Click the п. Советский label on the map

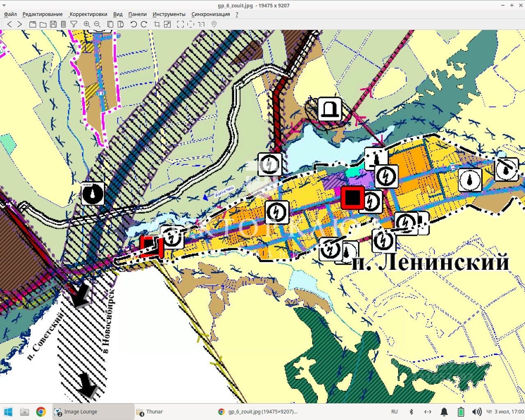tap(45, 336)
